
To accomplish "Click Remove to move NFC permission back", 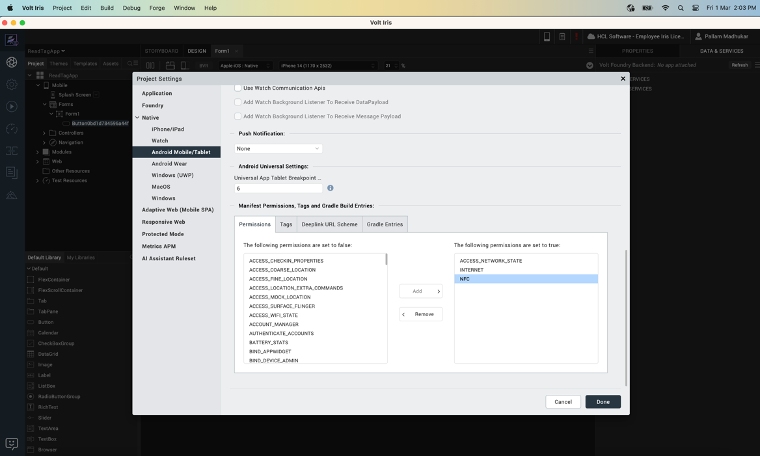I will click(420, 314).
